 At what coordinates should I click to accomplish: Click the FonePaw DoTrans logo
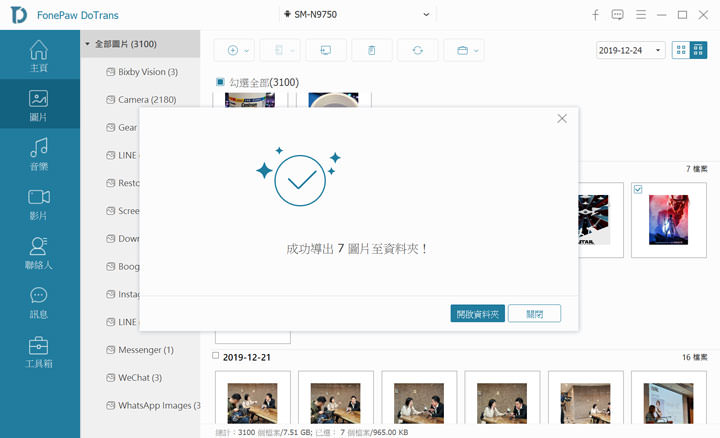(x=19, y=15)
